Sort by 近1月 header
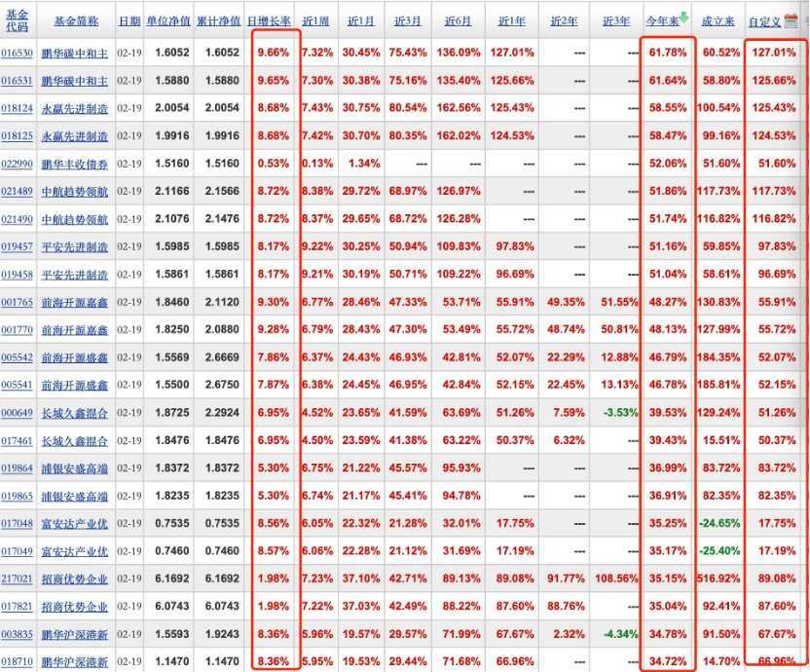This screenshot has width=810, height=672. click(361, 21)
